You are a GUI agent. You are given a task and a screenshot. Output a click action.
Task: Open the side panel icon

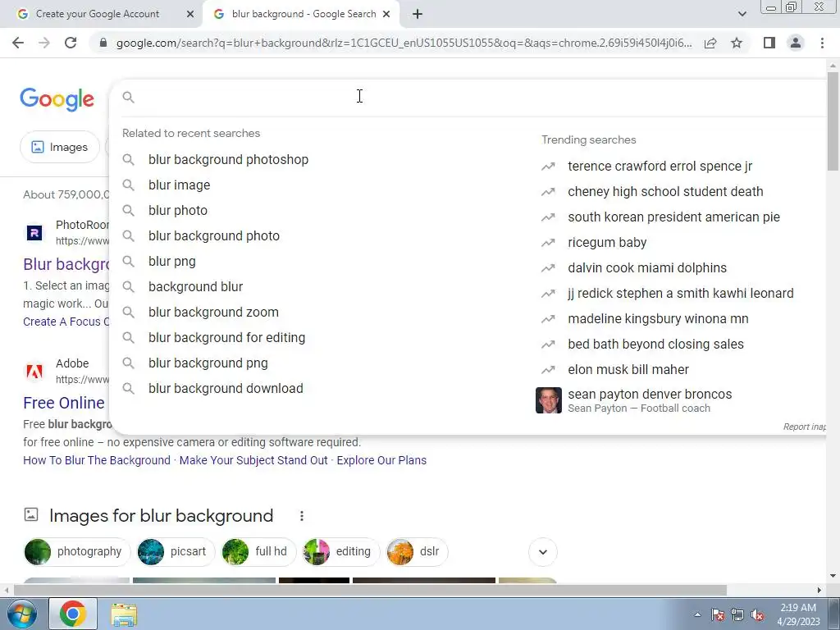(769, 43)
